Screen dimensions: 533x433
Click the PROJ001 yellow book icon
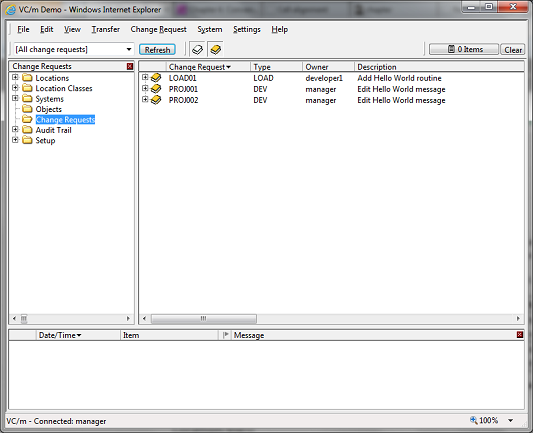pyautogui.click(x=156, y=89)
